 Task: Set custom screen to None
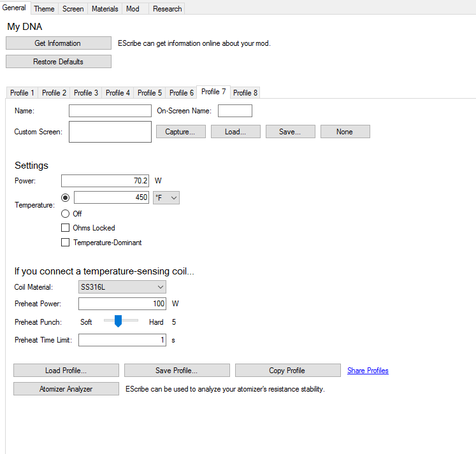345,132
